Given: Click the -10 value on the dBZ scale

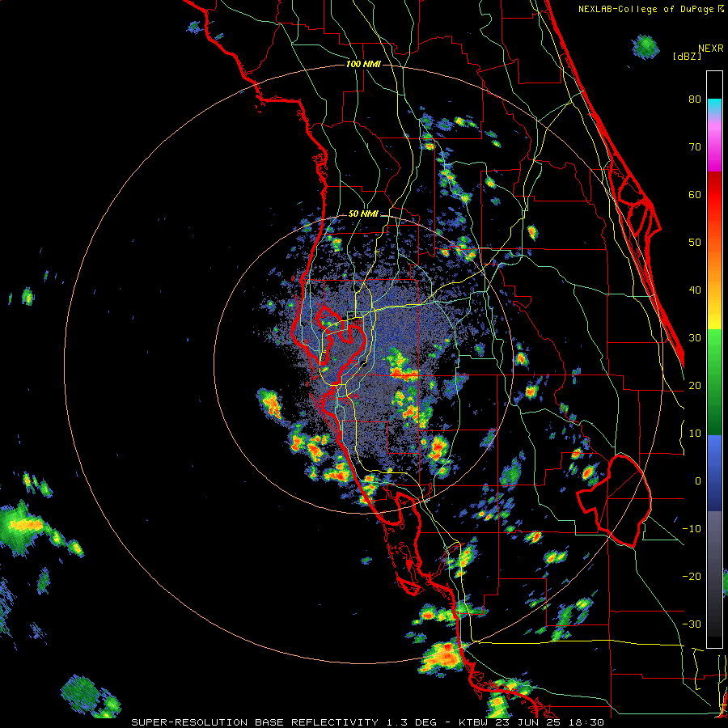Looking at the screenshot, I should coord(692,528).
